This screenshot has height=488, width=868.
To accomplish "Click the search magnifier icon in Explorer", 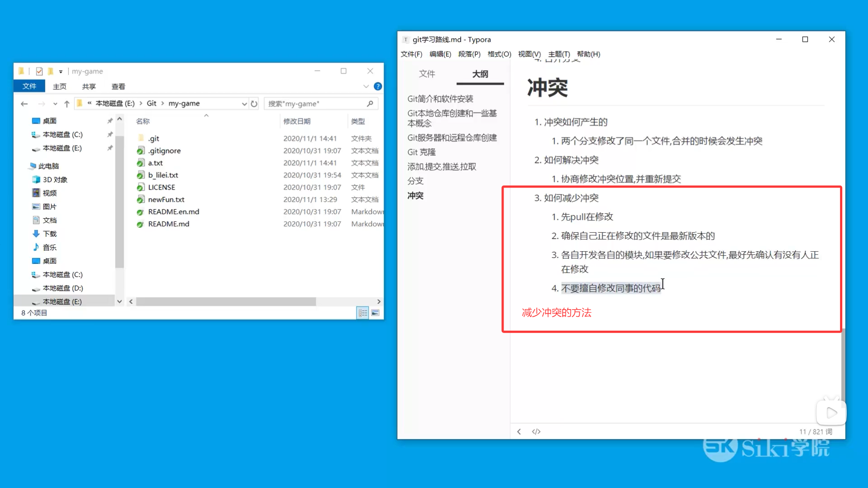I will (370, 103).
